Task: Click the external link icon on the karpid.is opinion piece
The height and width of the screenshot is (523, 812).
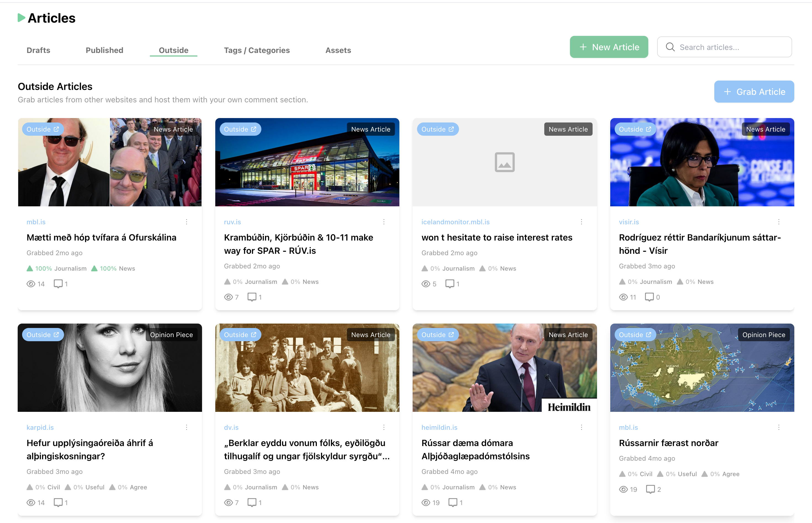Action: click(x=56, y=334)
